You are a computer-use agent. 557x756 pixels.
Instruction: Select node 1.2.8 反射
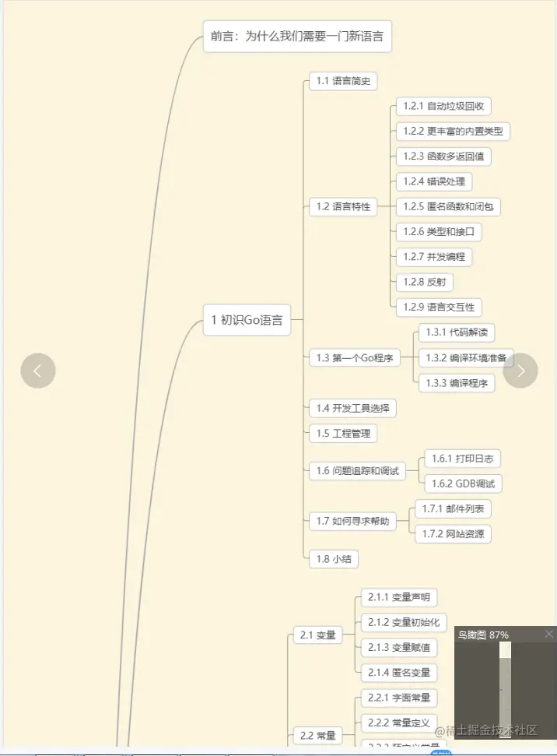click(x=425, y=282)
